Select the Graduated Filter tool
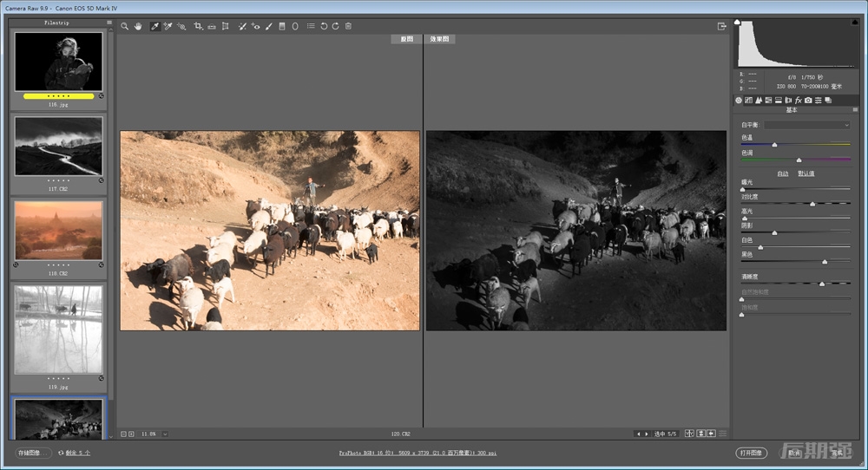The height and width of the screenshot is (470, 868). click(282, 26)
